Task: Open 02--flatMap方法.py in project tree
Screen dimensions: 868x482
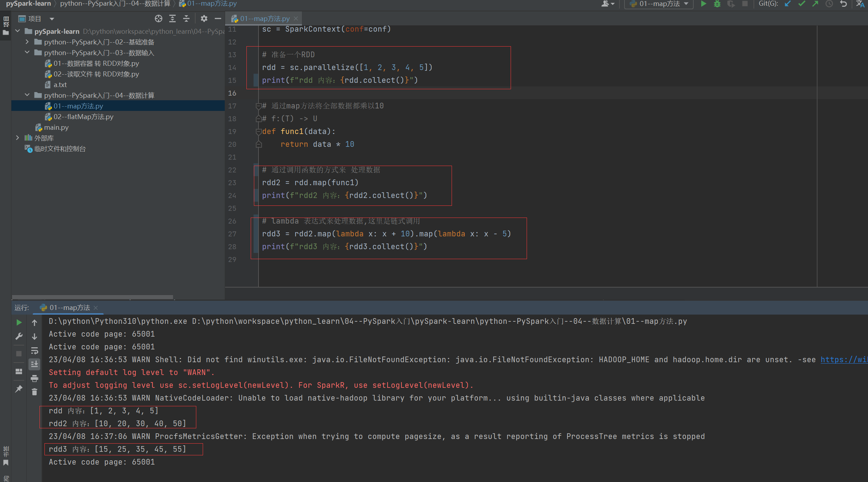Action: 84,117
